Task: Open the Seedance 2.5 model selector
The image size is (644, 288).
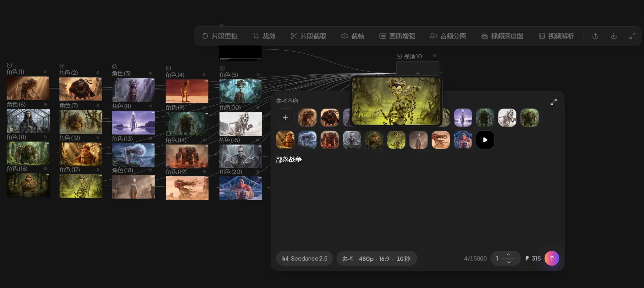Action: (304, 258)
